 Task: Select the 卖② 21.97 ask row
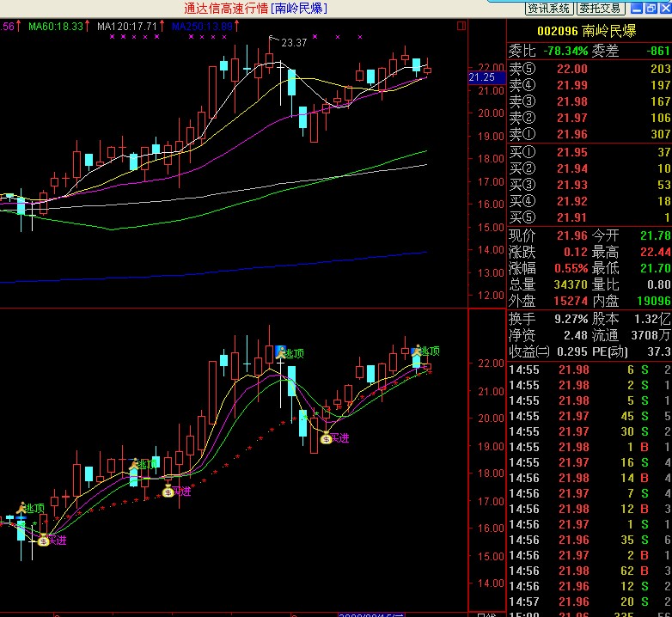click(x=590, y=118)
